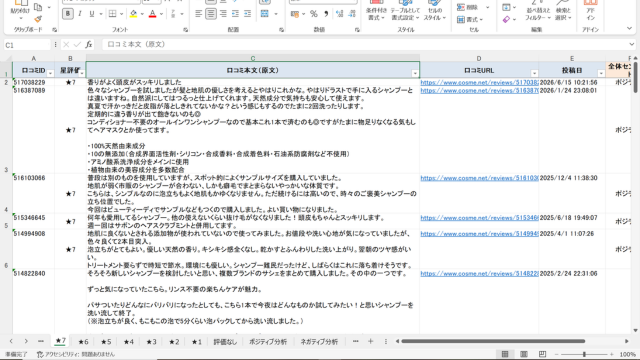
Task: Switch to the ★3 sheet tab
Action: [x=151, y=342]
